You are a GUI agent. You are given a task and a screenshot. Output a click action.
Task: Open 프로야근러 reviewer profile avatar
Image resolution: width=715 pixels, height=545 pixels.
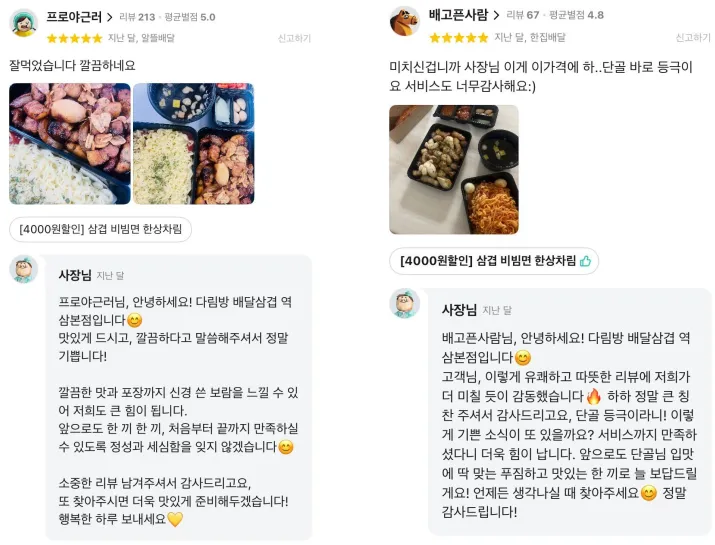point(23,24)
